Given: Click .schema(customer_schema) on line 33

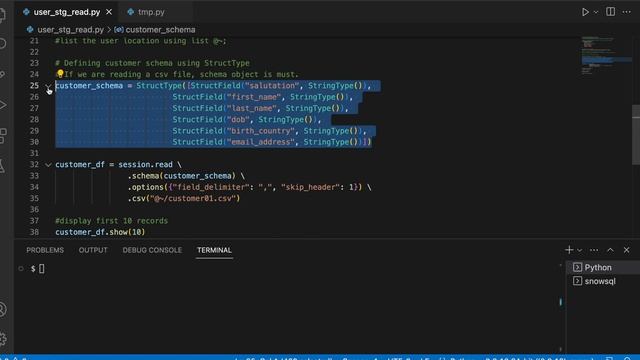Looking at the screenshot, I should (182, 176).
